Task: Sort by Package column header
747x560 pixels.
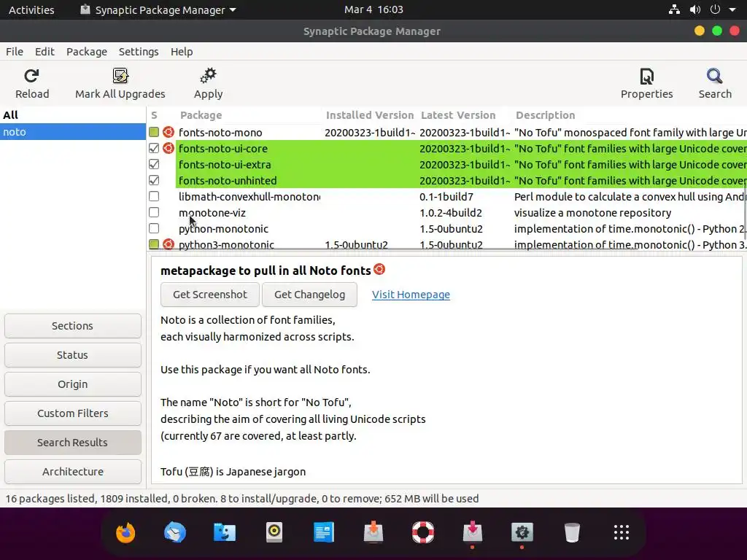Action: [201, 114]
